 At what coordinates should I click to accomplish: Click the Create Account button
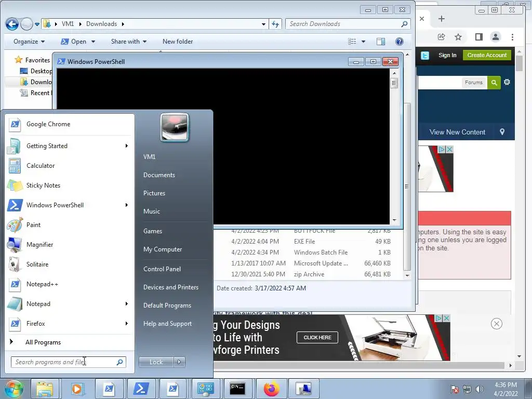click(x=487, y=55)
